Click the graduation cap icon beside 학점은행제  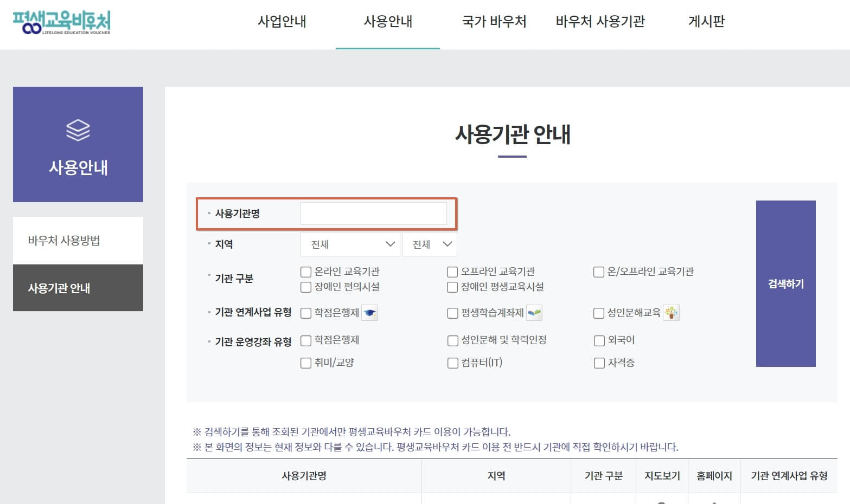(370, 313)
